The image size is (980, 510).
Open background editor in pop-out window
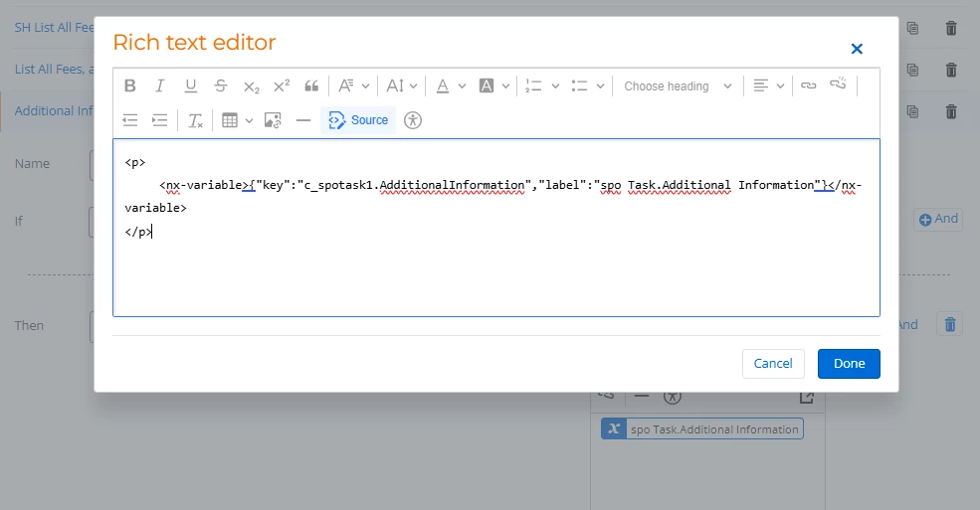807,397
